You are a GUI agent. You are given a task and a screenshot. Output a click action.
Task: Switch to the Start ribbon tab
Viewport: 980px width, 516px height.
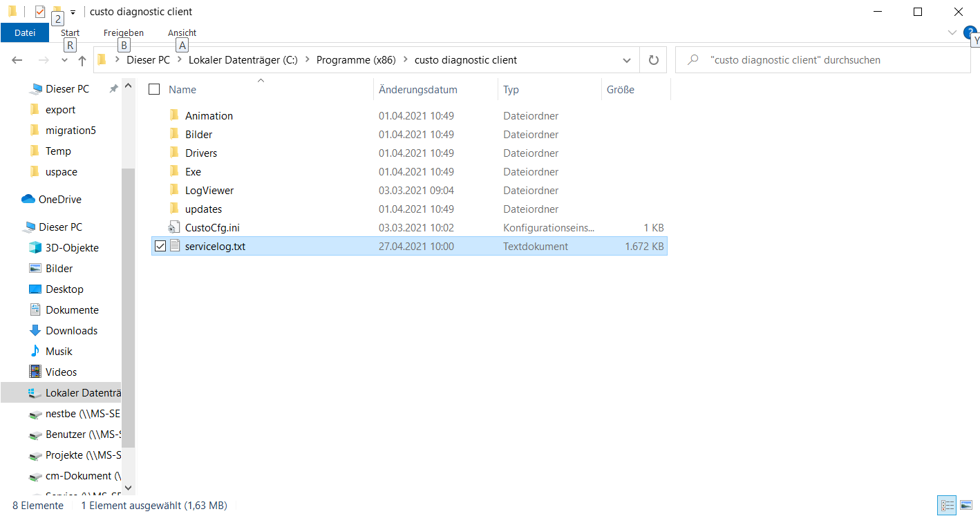(70, 32)
